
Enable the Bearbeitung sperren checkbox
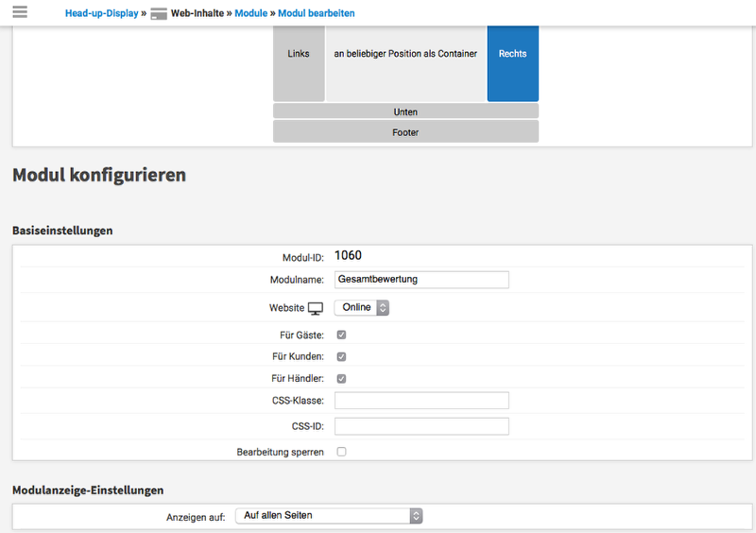pyautogui.click(x=341, y=452)
